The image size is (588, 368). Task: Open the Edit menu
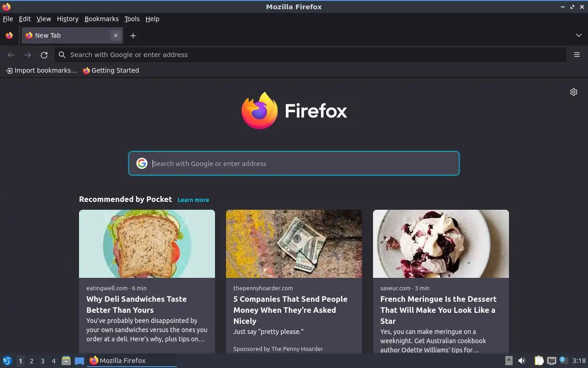pyautogui.click(x=25, y=19)
